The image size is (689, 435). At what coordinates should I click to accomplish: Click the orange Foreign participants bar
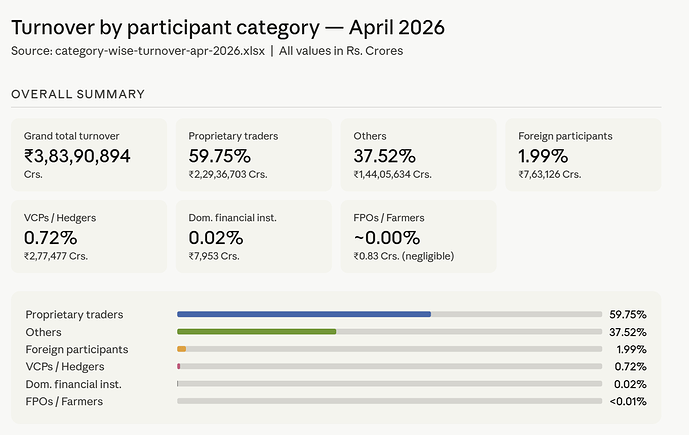pyautogui.click(x=181, y=349)
